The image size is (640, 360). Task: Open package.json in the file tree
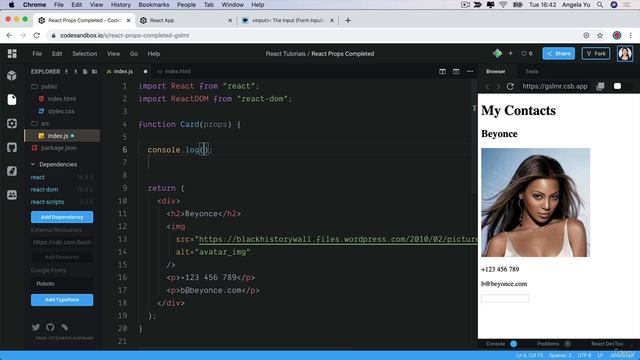[58, 148]
